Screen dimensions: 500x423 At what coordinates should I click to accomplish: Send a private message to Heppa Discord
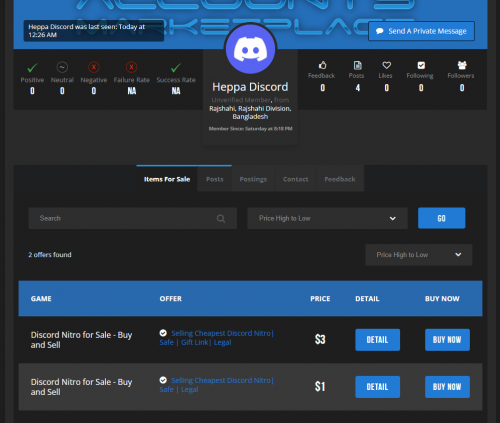tap(421, 31)
